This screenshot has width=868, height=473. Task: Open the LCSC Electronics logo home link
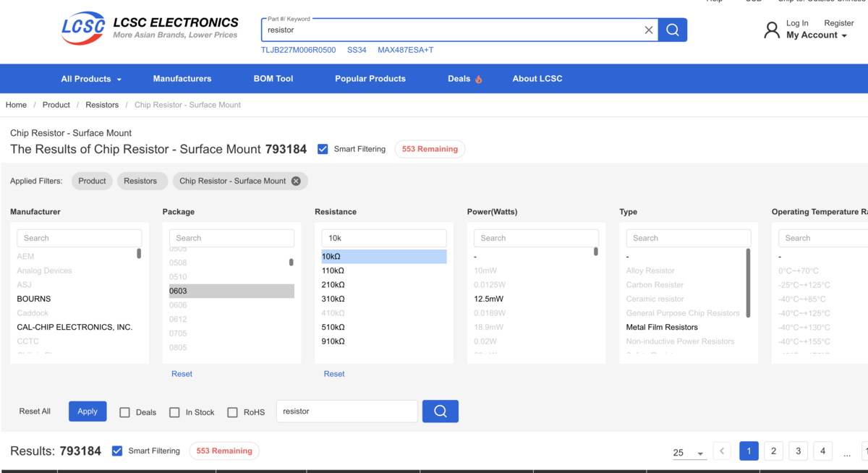tap(150, 29)
